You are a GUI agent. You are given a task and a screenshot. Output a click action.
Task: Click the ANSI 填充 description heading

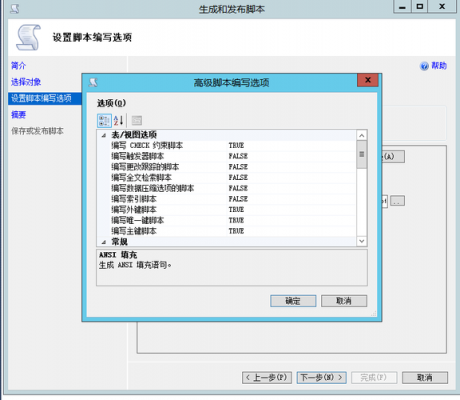pos(118,255)
